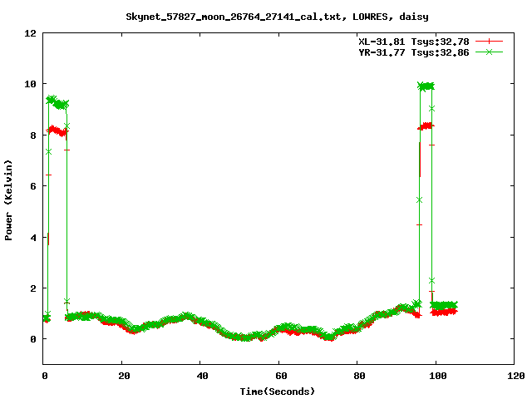This screenshot has width=532, height=399.
Task: Click x-axis tick label 100
Action: [438, 376]
